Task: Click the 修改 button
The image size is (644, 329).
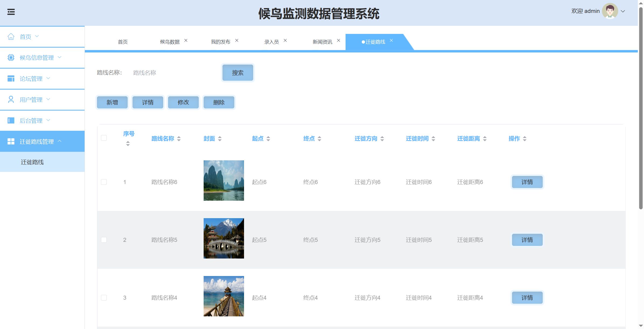Action: (183, 102)
